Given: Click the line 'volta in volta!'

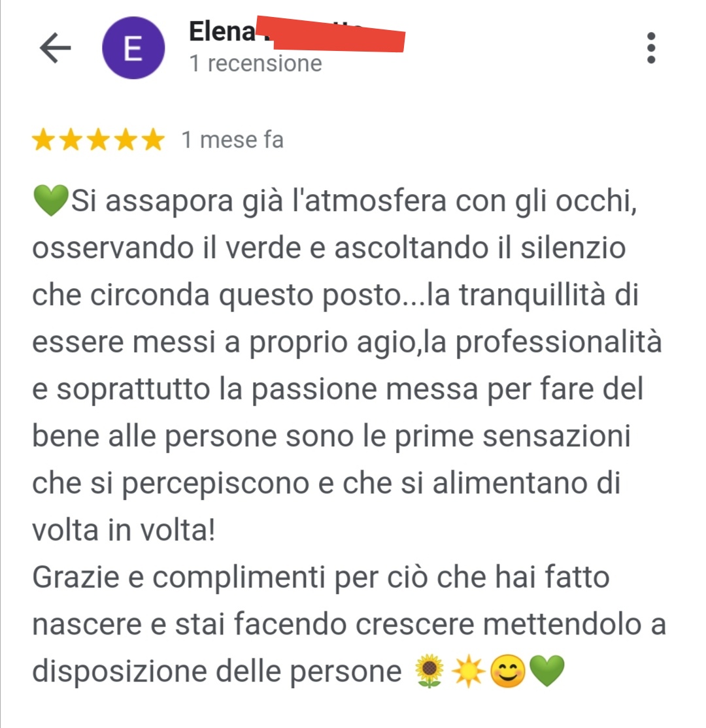Looking at the screenshot, I should pos(124,530).
